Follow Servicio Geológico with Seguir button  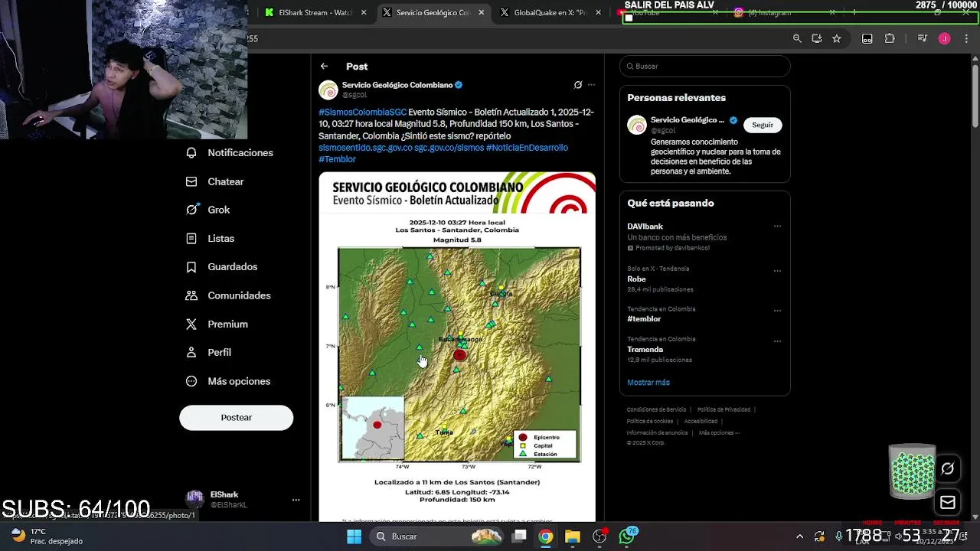point(763,125)
